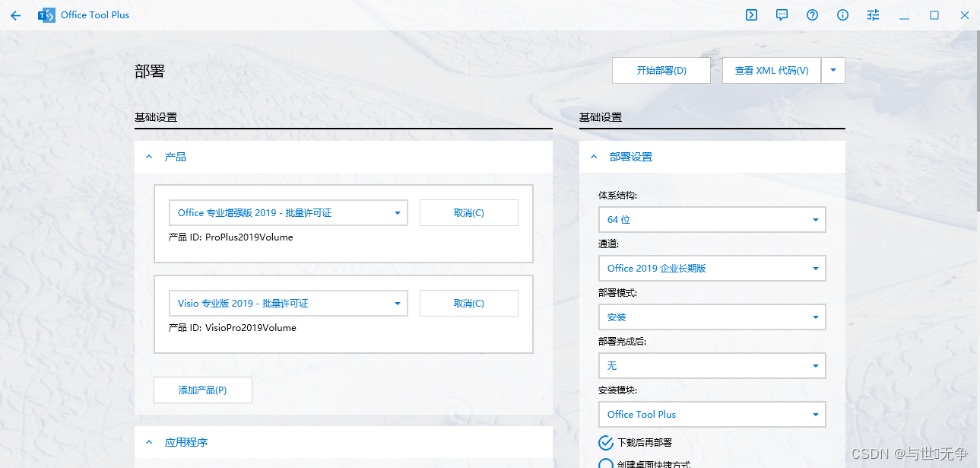This screenshot has height=468, width=980.
Task: Click the 部署 page heading
Action: click(x=150, y=72)
